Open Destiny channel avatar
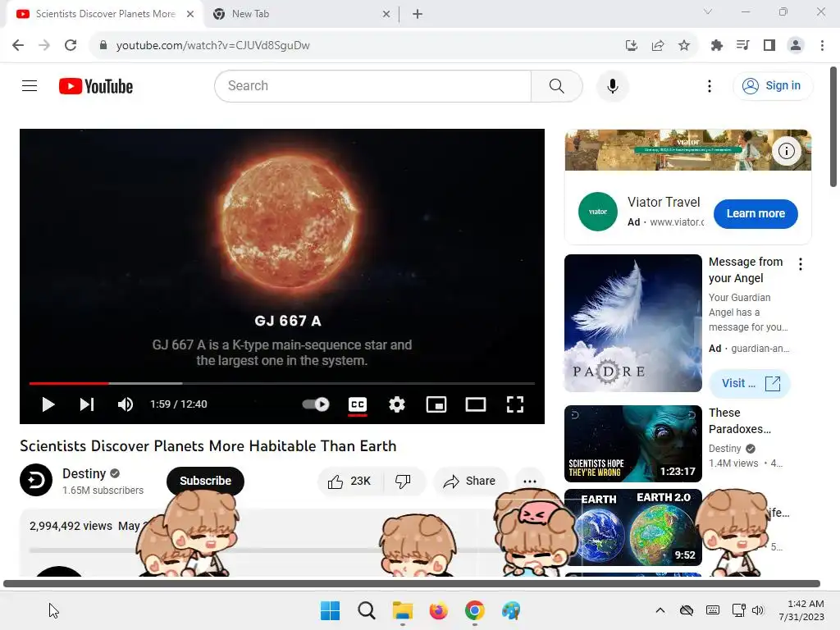The height and width of the screenshot is (630, 840). tap(36, 479)
